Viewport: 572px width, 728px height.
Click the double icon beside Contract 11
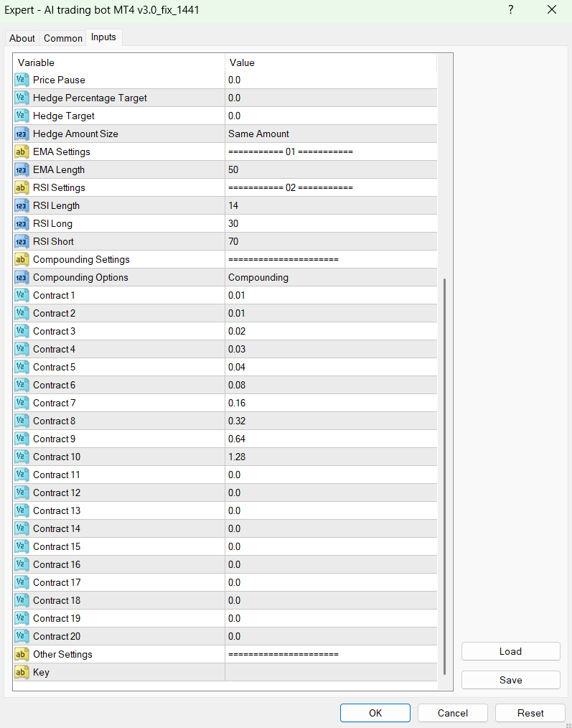coord(22,475)
